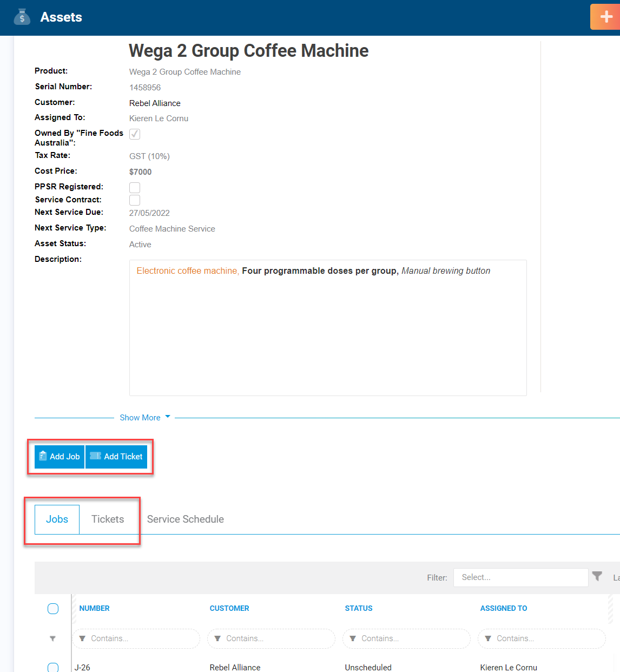
Task: Click Kieren Le Cornu in the J-26 row
Action: click(x=509, y=668)
